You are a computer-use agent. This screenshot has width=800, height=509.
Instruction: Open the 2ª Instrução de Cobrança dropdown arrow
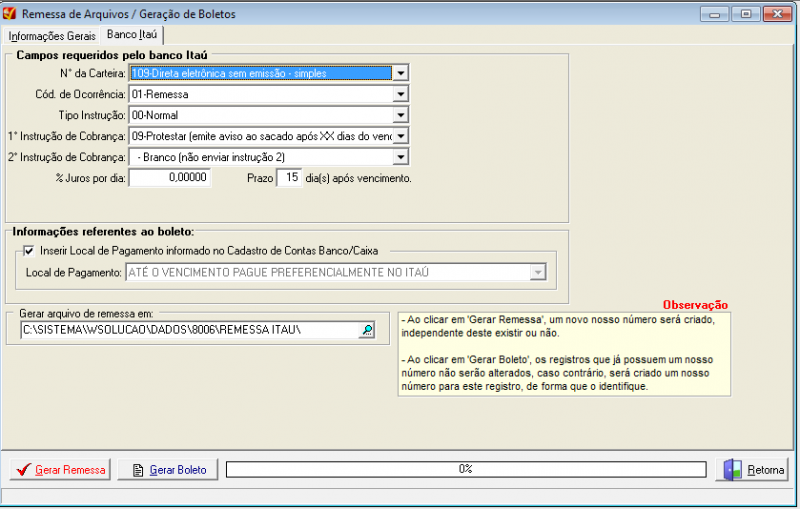(x=401, y=157)
